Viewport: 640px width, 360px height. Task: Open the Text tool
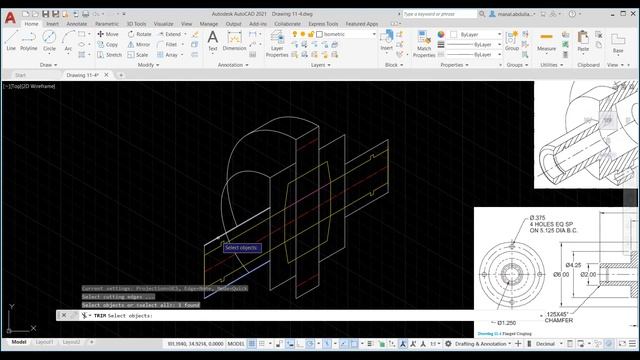213,41
